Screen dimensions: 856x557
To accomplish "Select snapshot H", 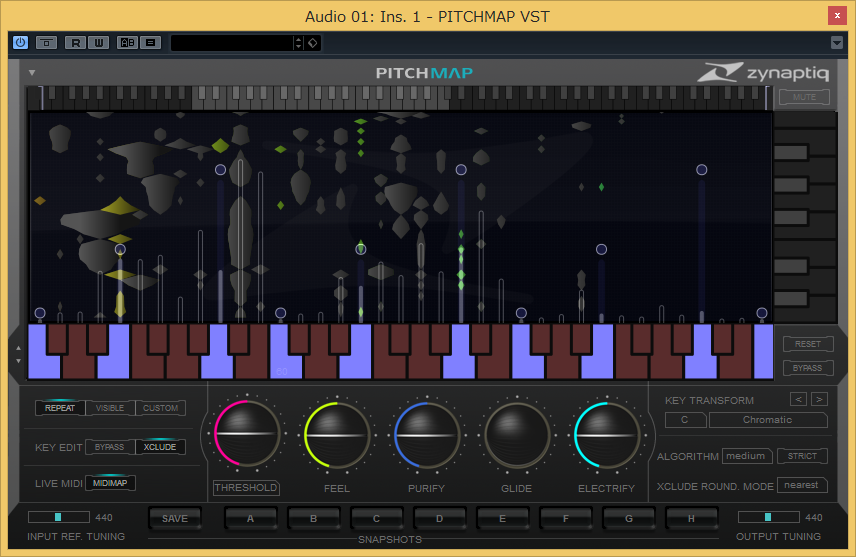I will [691, 518].
